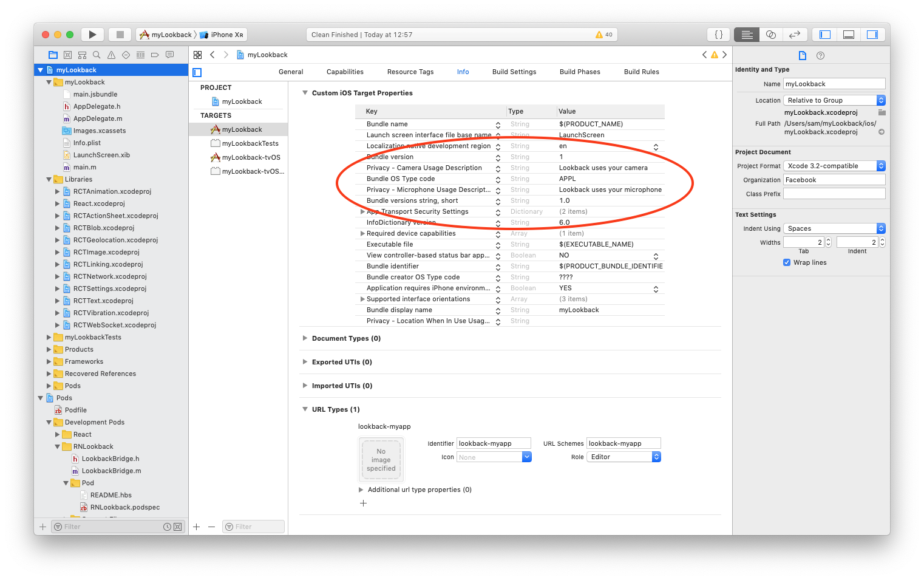Open the Report navigator speech icon
This screenshot has width=924, height=580.
[x=169, y=55]
